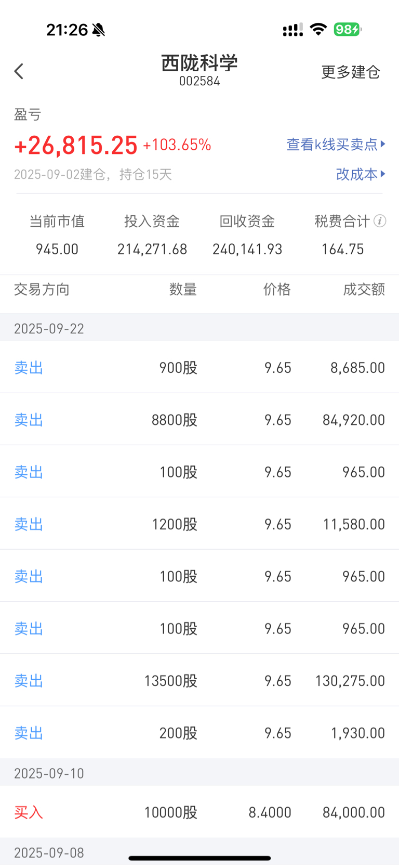This screenshot has width=399, height=868.
Task: Open 更多建仓 options
Action: [351, 72]
